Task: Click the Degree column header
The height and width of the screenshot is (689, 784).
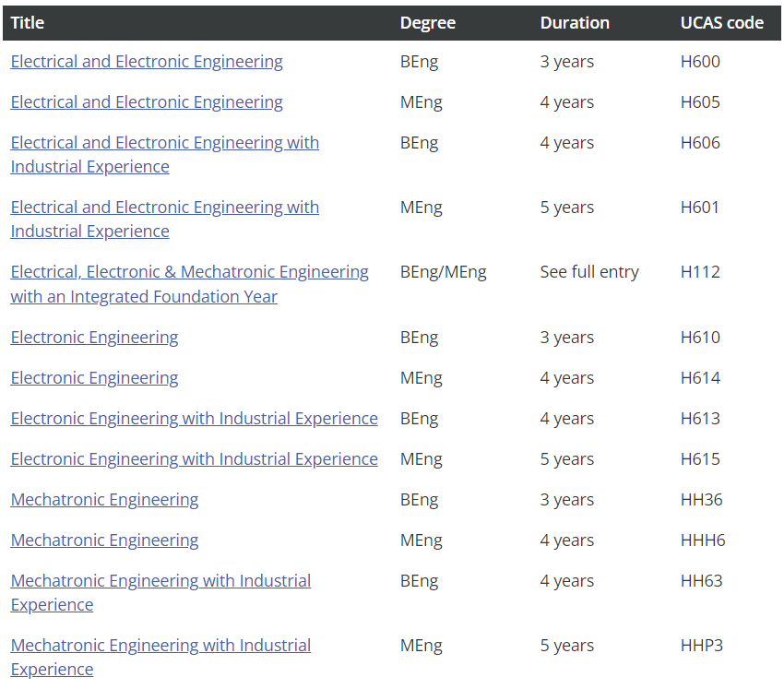Action: tap(427, 23)
